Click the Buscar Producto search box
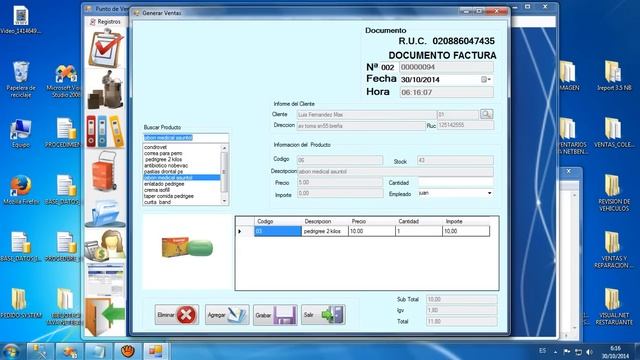This screenshot has width=640, height=360. tap(186, 138)
